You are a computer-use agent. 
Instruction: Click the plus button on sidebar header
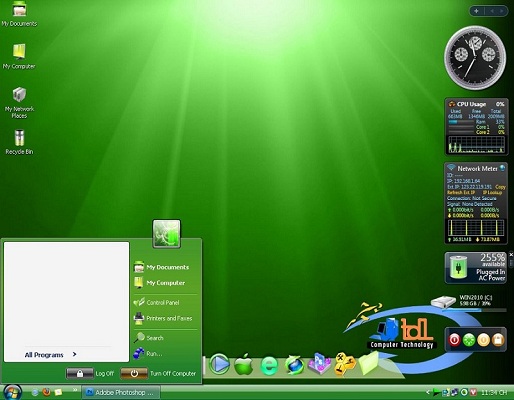476,11
